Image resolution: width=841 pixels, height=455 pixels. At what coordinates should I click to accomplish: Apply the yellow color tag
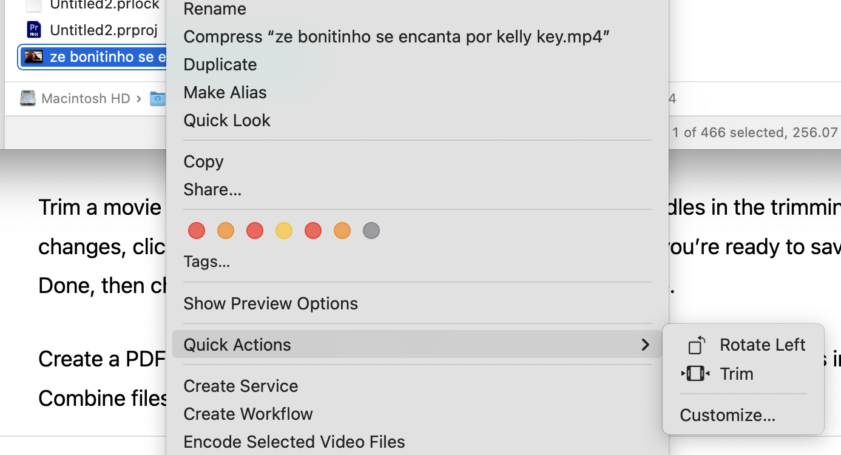[x=284, y=231]
